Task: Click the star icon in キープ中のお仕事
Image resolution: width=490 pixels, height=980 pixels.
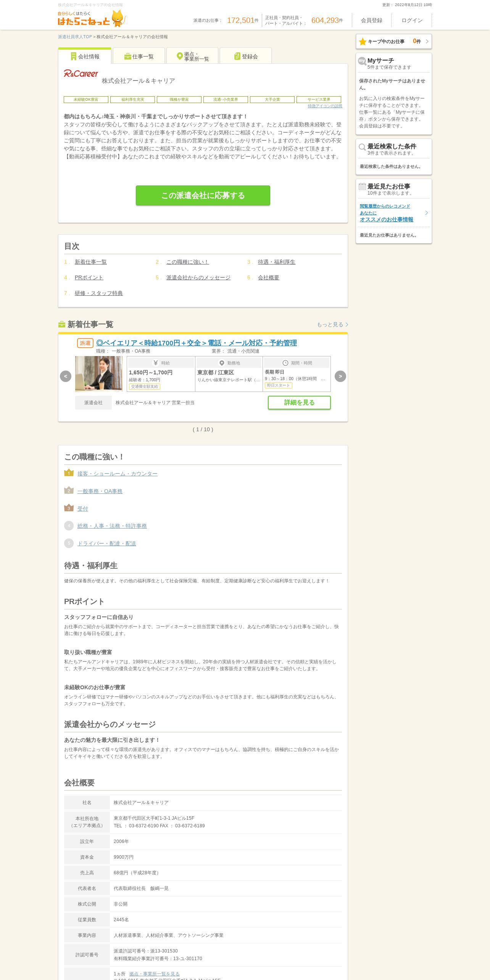Action: (x=363, y=42)
